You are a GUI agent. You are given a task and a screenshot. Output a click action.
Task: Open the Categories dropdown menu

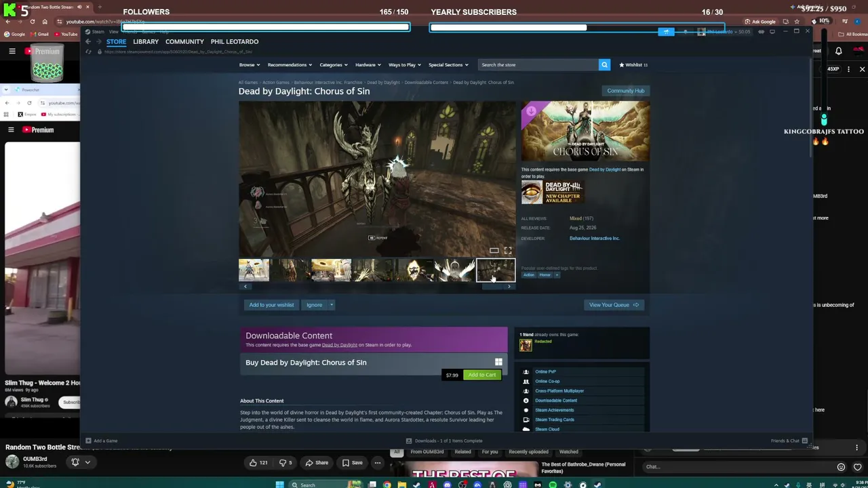click(333, 65)
